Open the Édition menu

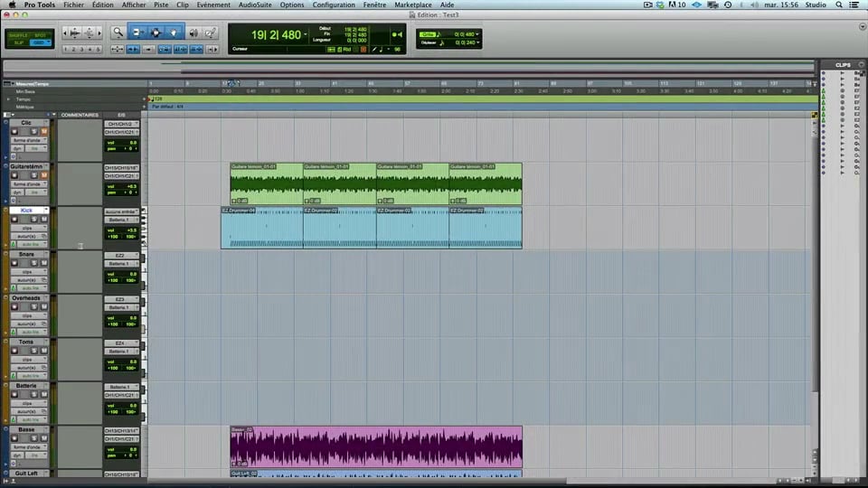coord(103,5)
